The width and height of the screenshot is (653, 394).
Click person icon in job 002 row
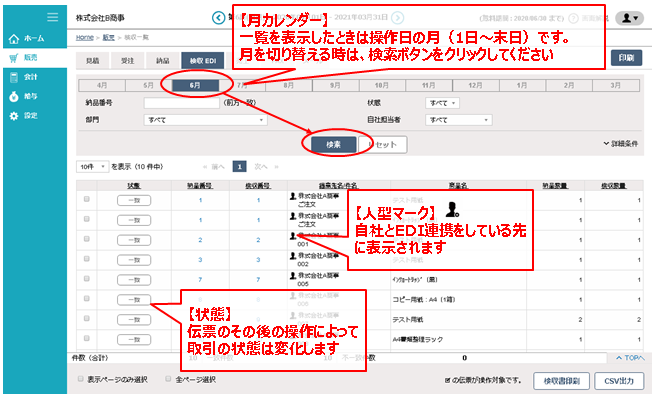[293, 255]
